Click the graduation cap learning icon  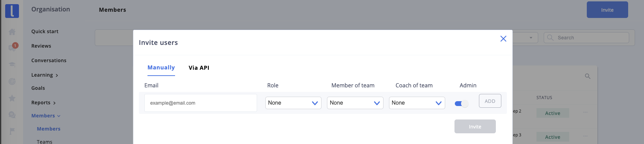[12, 64]
